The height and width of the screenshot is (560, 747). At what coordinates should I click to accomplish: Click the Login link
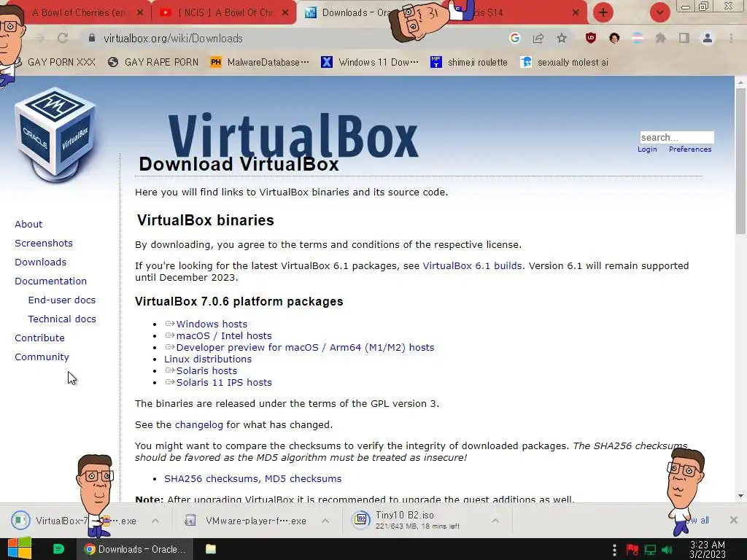[647, 149]
